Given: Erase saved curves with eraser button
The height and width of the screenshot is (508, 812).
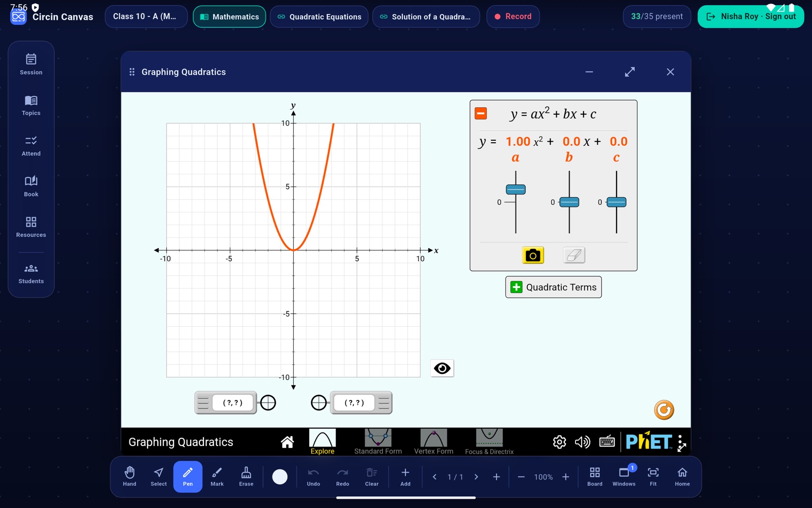Looking at the screenshot, I should coord(574,255).
